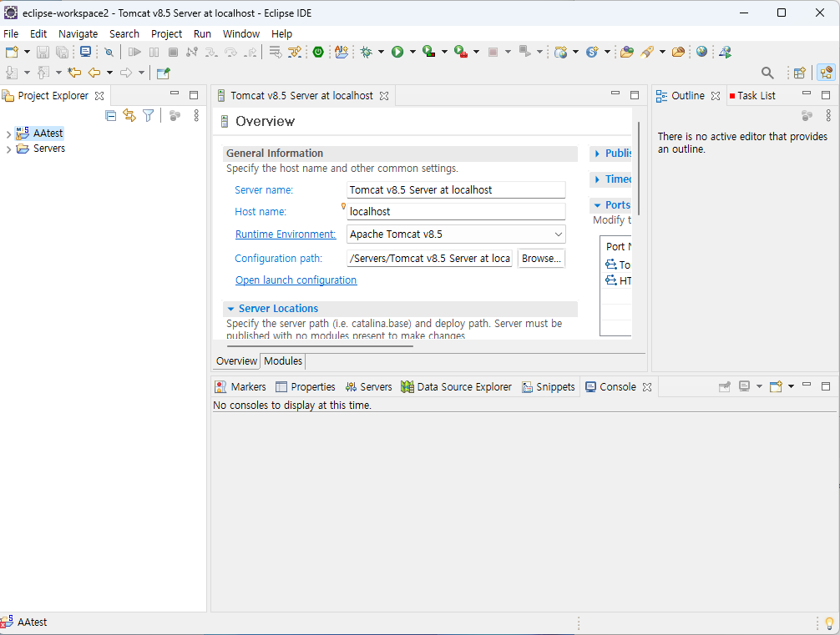
Task: Open the Project menu
Action: (167, 33)
